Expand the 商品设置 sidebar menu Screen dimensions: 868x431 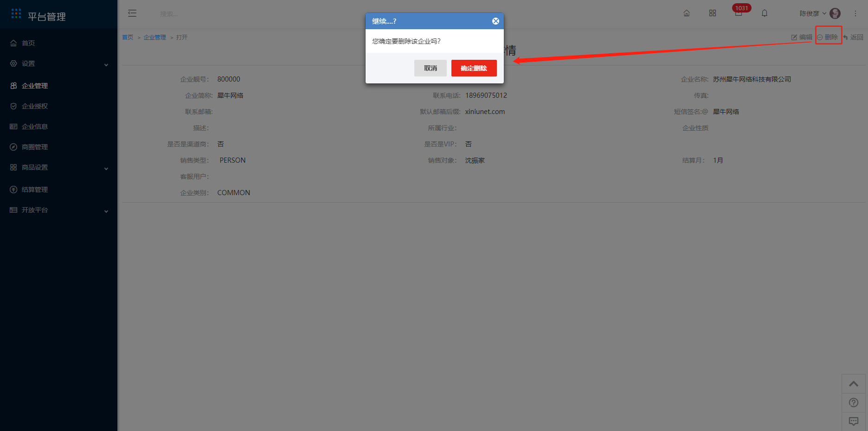[x=58, y=167]
